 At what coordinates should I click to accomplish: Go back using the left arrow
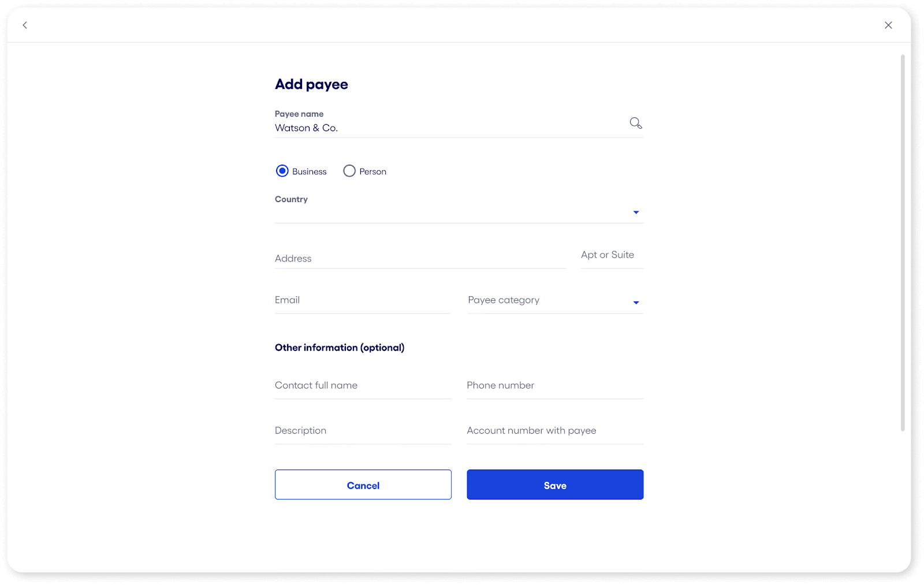[x=24, y=25]
